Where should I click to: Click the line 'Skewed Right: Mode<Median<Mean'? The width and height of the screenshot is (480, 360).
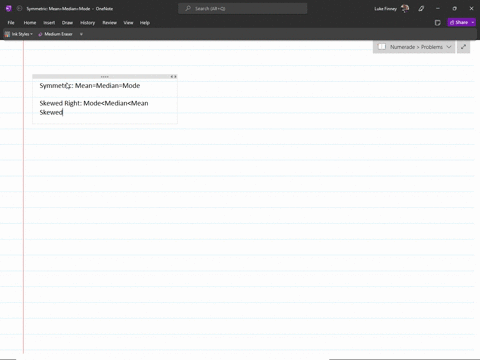coord(94,103)
